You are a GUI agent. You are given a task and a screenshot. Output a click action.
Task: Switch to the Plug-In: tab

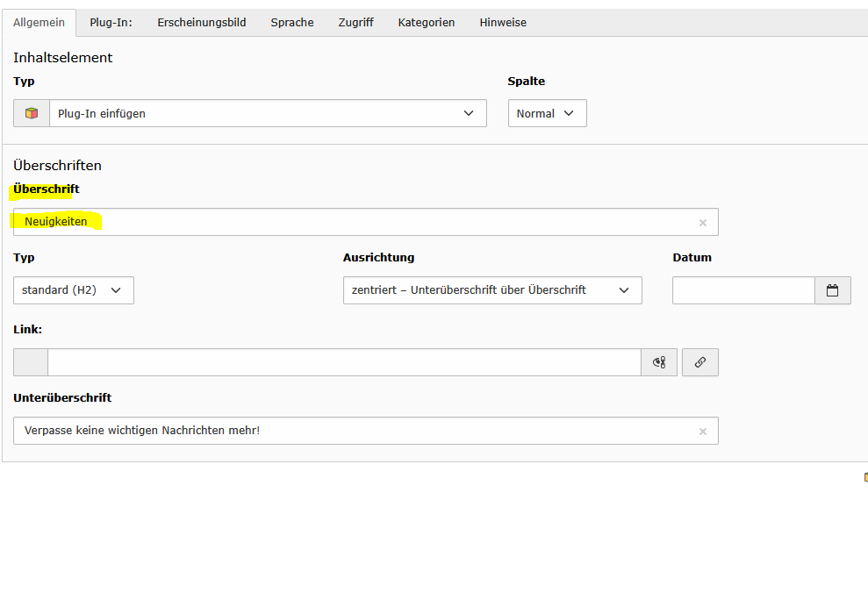(111, 23)
